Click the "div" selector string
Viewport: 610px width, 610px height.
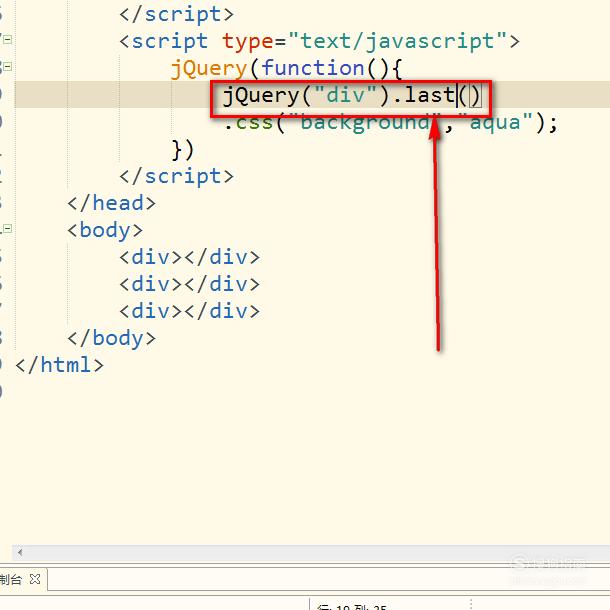(345, 95)
